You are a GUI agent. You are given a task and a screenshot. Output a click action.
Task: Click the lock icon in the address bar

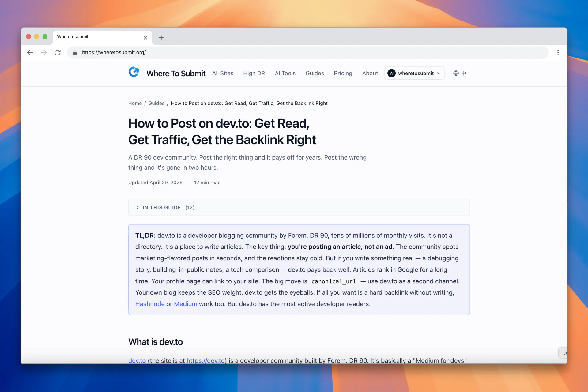click(x=75, y=53)
